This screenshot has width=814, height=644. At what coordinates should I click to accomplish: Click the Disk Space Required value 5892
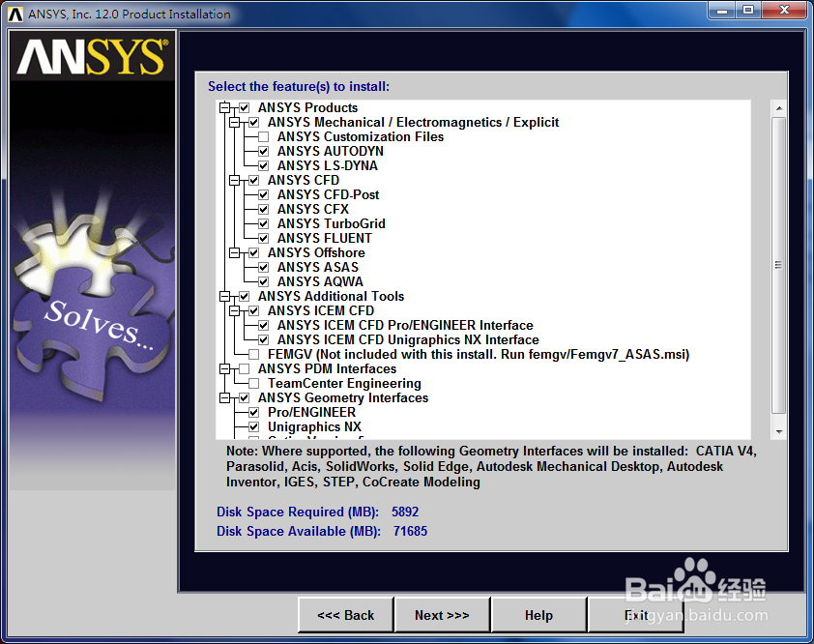tap(405, 512)
